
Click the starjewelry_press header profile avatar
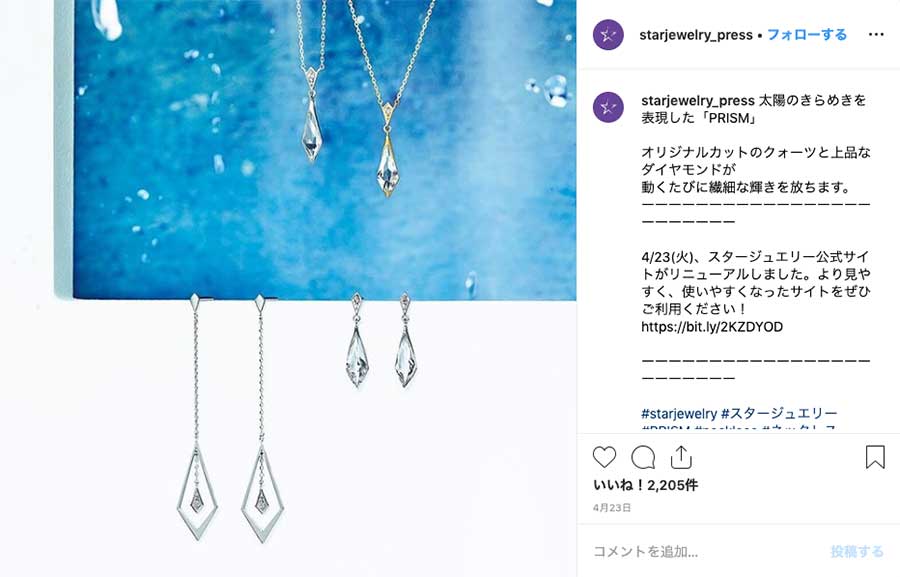pyautogui.click(x=608, y=35)
